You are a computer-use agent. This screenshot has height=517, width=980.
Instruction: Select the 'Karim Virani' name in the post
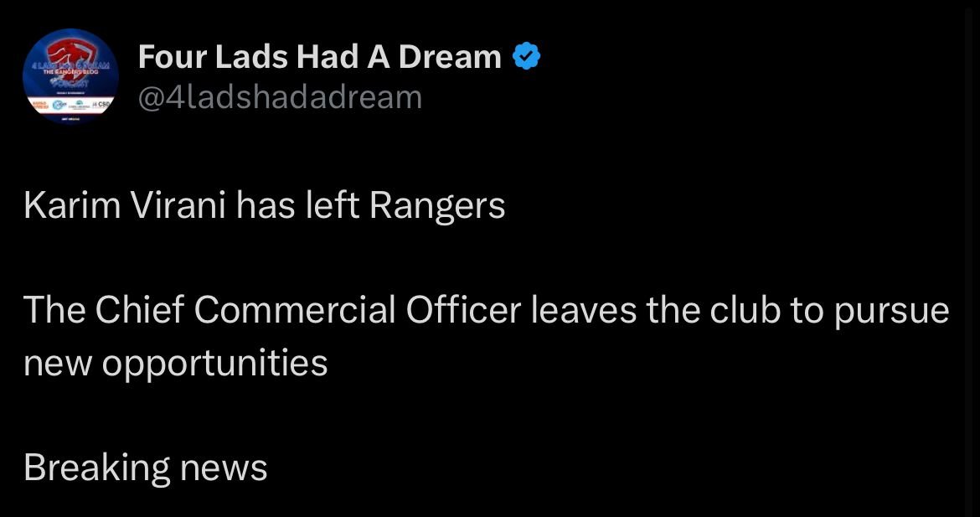pos(124,206)
